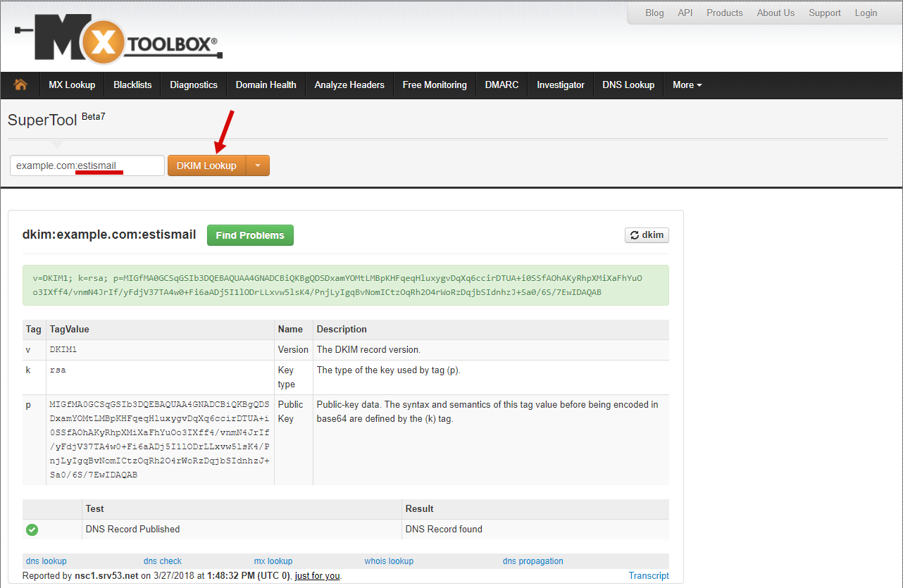Click the green DNS Record Published checkmark
This screenshot has height=588, width=903.
click(32, 530)
